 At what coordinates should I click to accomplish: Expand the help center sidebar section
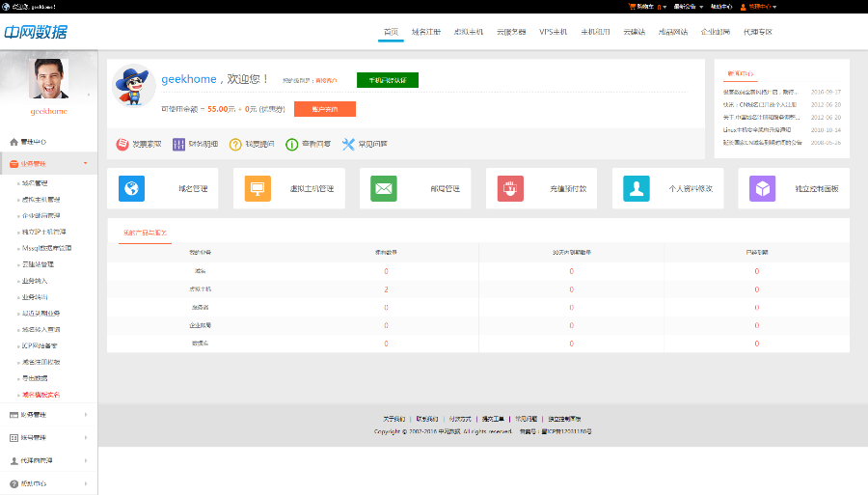click(x=48, y=483)
